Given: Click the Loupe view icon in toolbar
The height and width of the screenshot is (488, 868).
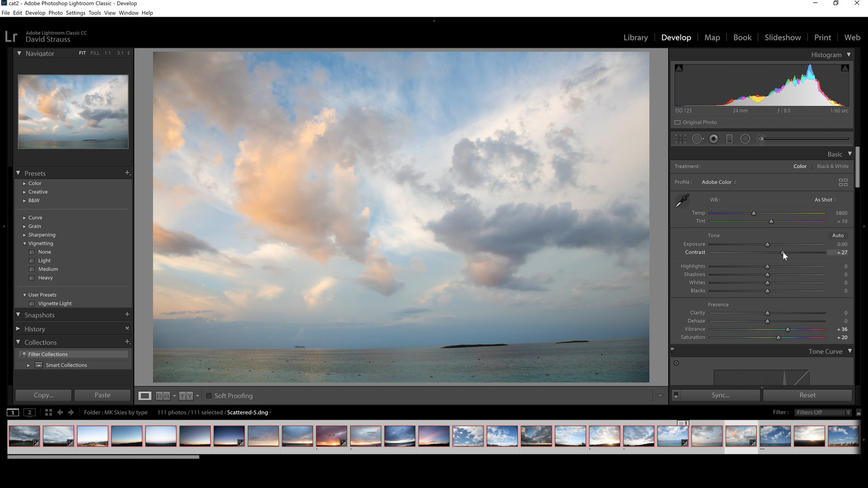Looking at the screenshot, I should [x=145, y=396].
